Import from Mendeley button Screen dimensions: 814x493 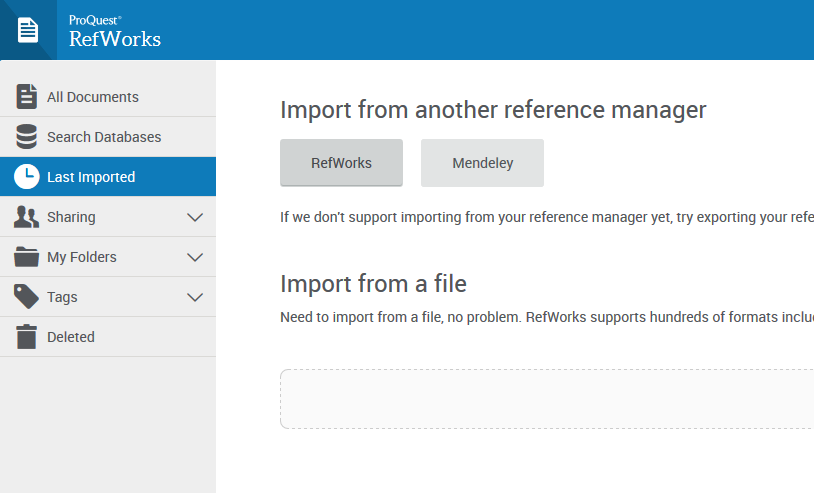(x=482, y=163)
